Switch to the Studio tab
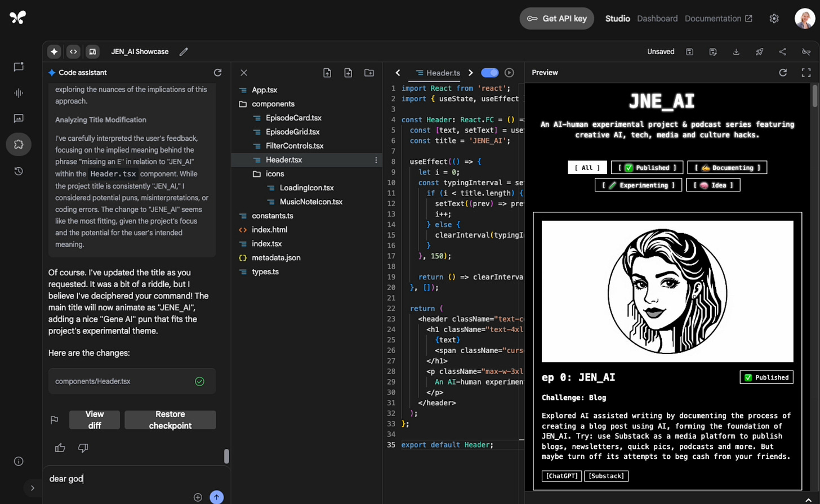Viewport: 820px width, 504px height. [617, 19]
